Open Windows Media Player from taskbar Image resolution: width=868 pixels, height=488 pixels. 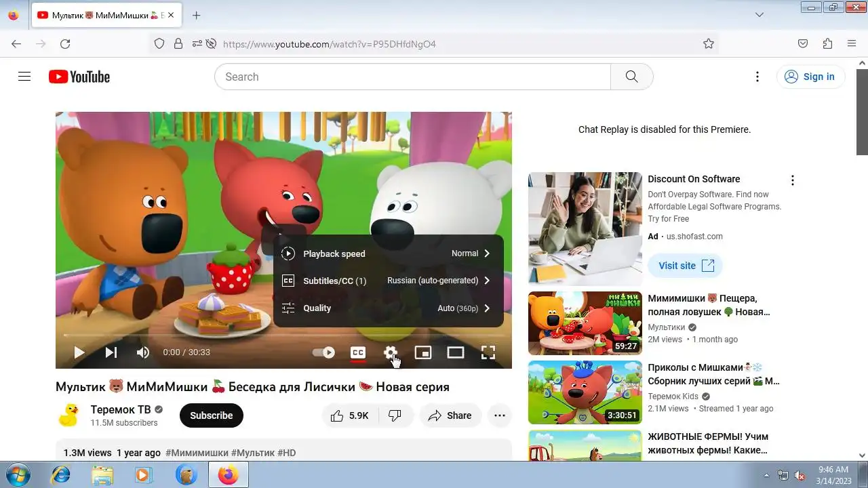143,475
